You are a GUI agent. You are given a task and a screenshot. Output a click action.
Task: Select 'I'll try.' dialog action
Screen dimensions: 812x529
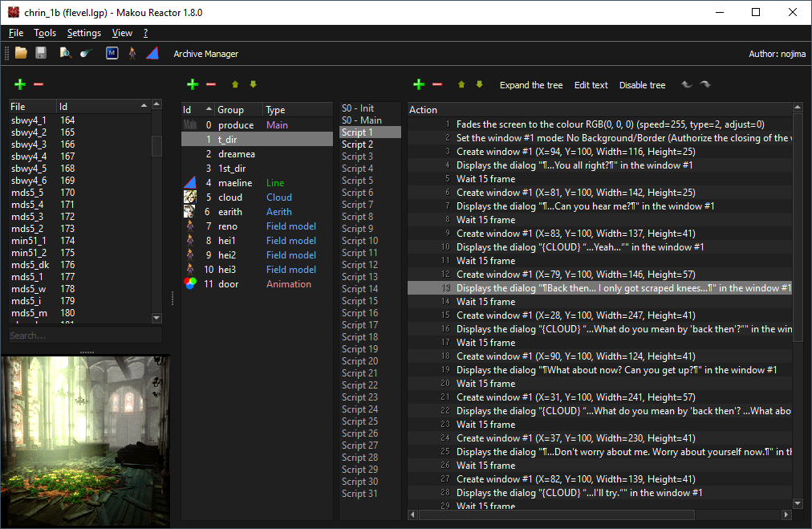click(x=599, y=493)
